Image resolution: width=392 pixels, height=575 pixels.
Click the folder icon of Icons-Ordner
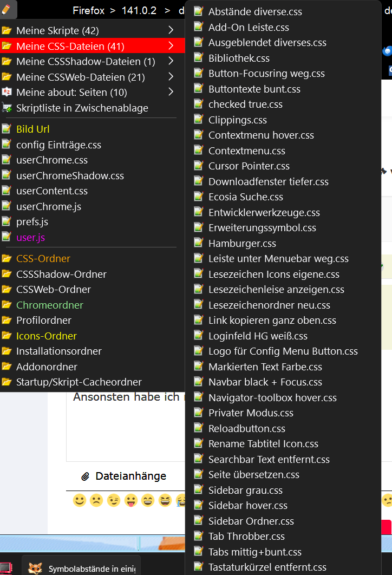click(x=6, y=336)
